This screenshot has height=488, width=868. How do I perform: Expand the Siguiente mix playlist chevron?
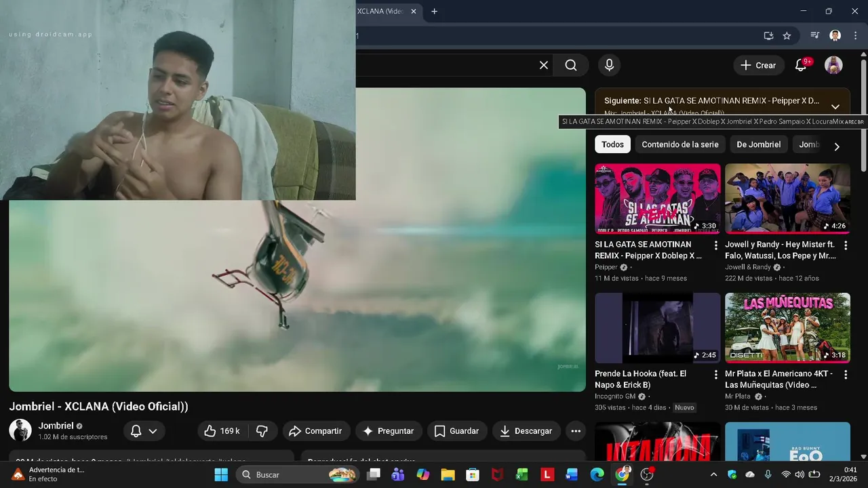(835, 106)
